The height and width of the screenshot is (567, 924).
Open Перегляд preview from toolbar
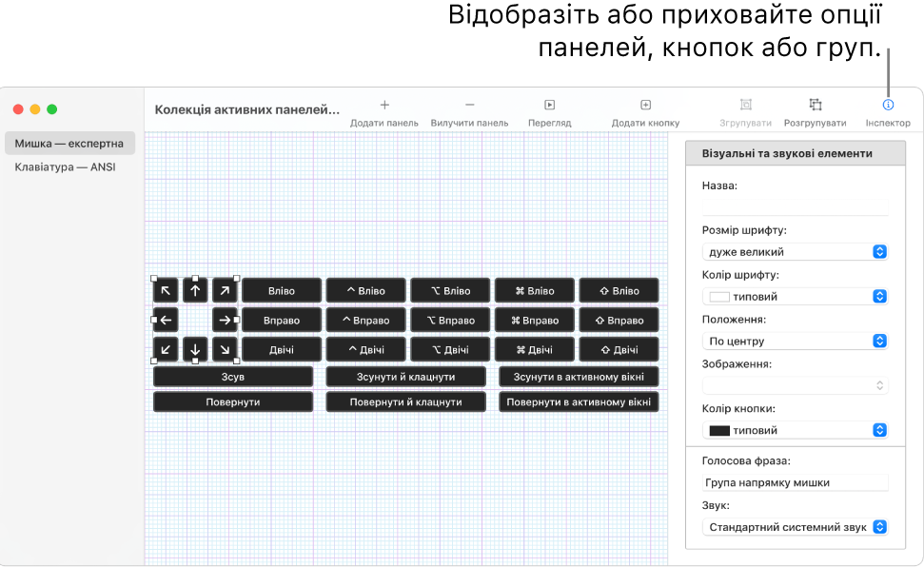[549, 105]
